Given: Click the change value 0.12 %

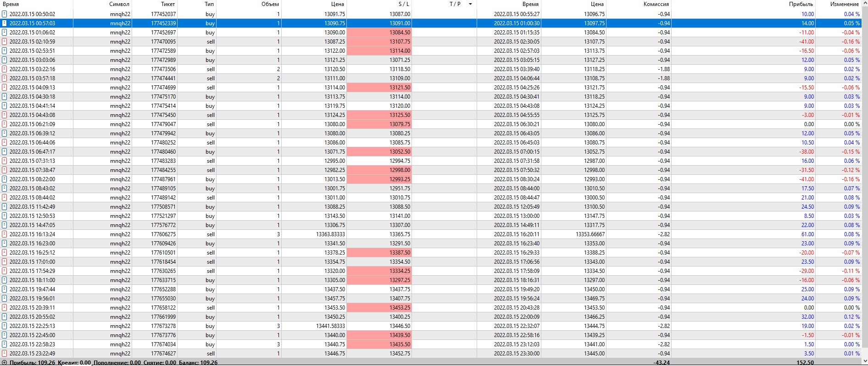Looking at the screenshot, I should point(851,317).
